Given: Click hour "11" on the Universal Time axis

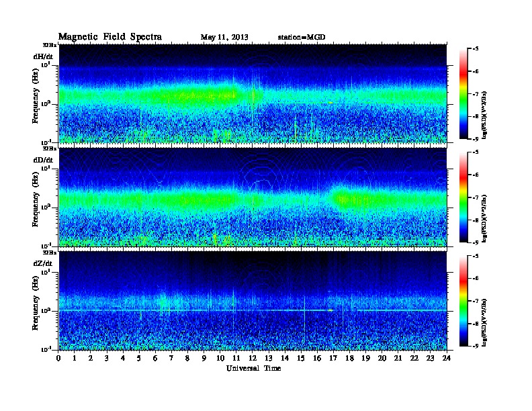Looking at the screenshot, I should click(236, 358).
